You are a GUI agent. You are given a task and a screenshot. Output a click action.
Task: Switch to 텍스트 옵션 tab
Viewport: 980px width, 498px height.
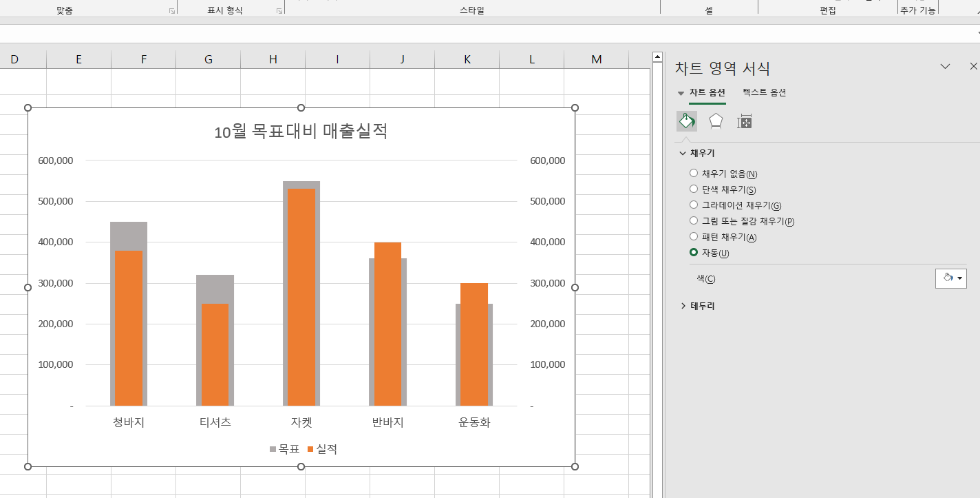(765, 92)
